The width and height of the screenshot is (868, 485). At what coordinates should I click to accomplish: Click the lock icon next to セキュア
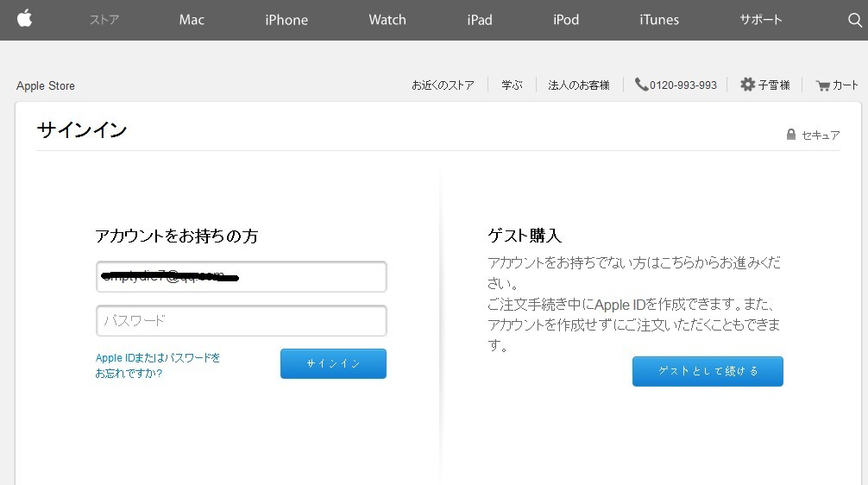791,135
